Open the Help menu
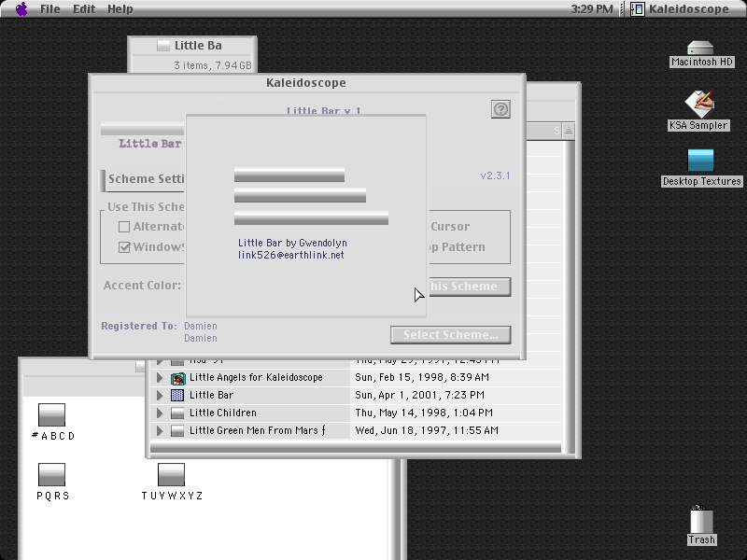 pos(120,8)
